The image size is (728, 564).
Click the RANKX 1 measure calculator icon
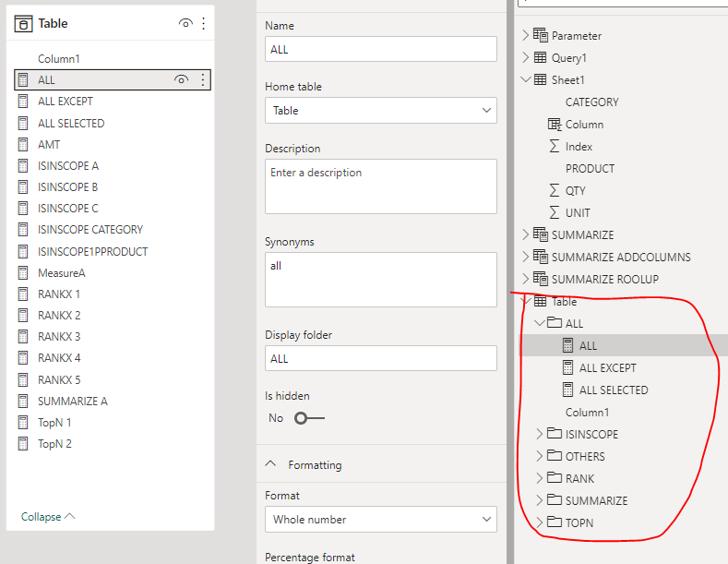pyautogui.click(x=23, y=294)
